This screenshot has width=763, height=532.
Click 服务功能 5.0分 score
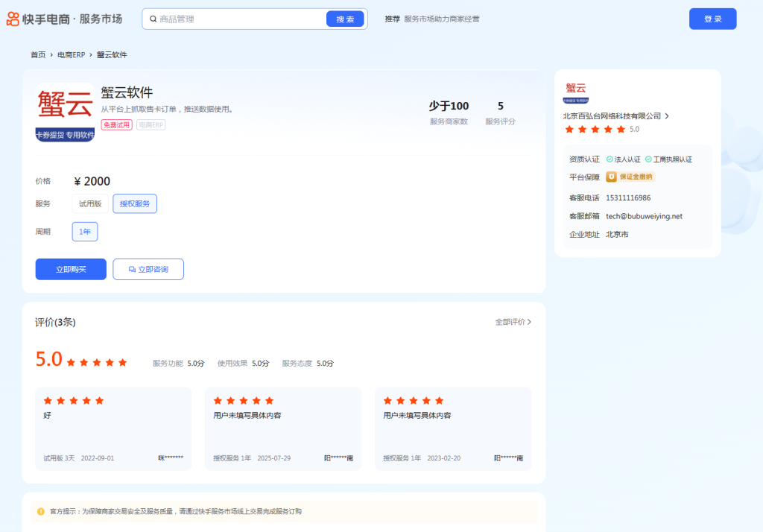[x=179, y=364]
